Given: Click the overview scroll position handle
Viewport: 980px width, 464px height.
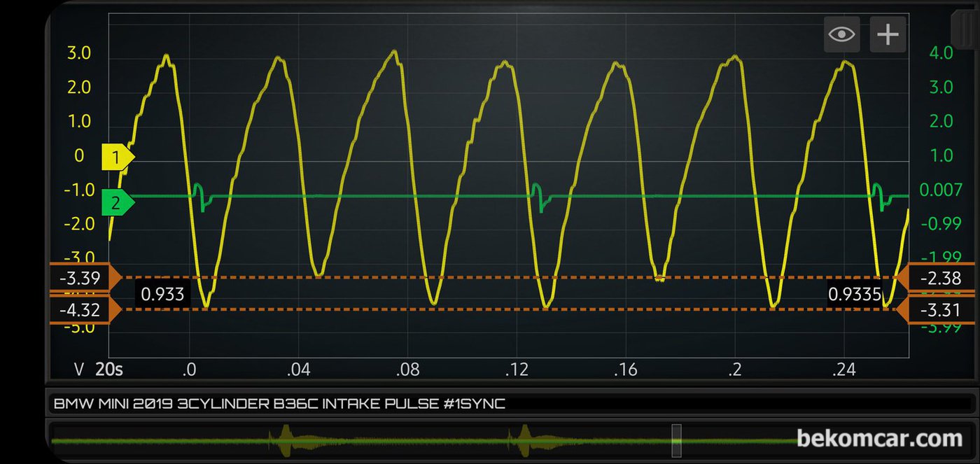Looking at the screenshot, I should tap(676, 441).
